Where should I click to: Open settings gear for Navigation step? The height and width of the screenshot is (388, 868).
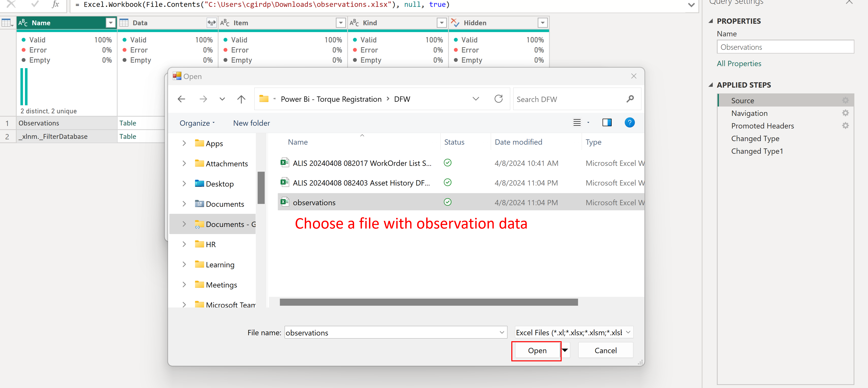845,113
